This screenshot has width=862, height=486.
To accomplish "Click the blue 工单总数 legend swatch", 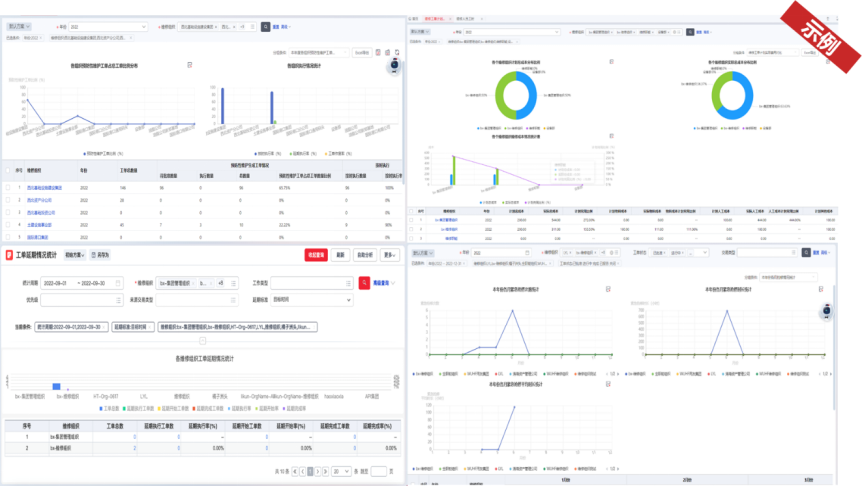I will pyautogui.click(x=101, y=408).
